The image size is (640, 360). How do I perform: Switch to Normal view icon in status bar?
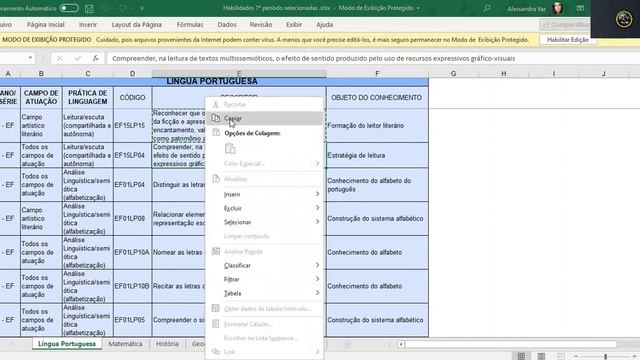pyautogui.click(x=521, y=356)
